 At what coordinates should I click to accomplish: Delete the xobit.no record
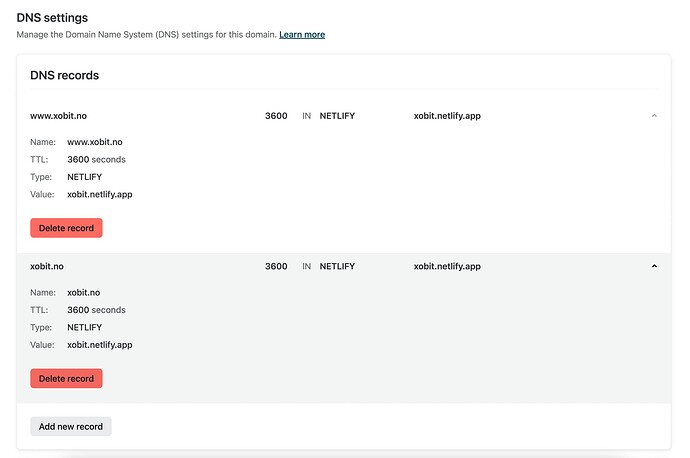point(66,378)
